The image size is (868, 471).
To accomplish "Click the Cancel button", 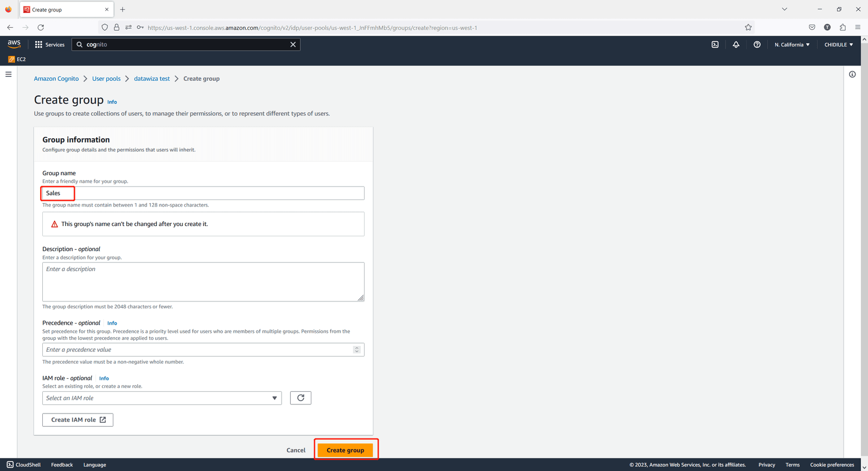I will click(x=296, y=450).
